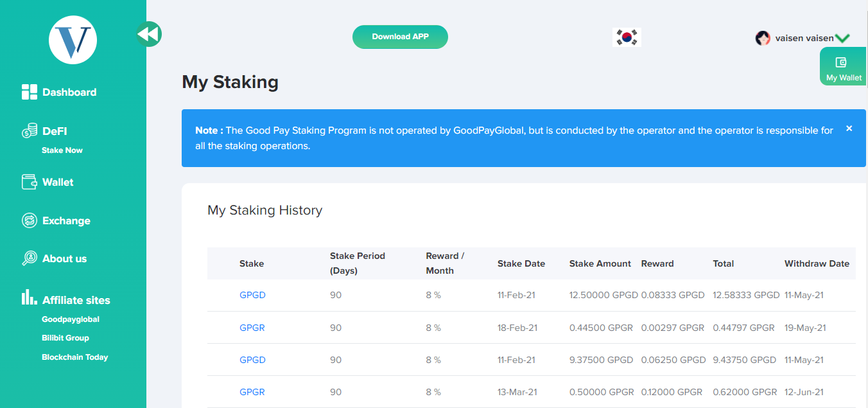The height and width of the screenshot is (408, 868).
Task: Open the Goodpayglobal affiliate link
Action: coord(71,319)
